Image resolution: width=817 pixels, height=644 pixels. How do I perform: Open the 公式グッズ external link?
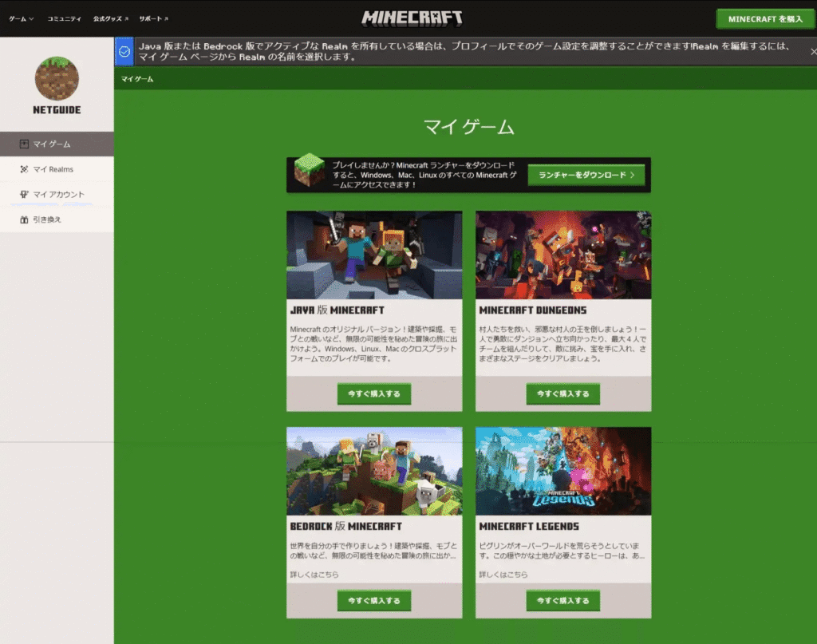click(x=111, y=18)
